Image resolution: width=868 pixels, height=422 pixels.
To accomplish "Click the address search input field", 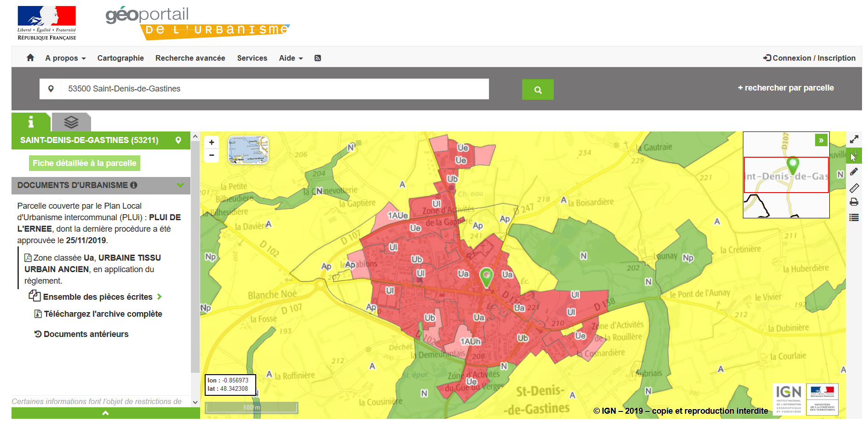I will pos(275,89).
